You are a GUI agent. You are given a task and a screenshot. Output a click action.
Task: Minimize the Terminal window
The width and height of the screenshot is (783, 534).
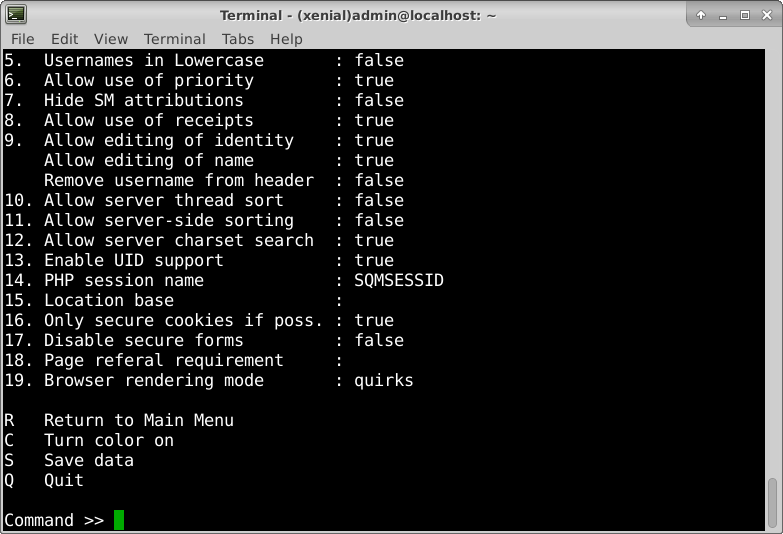[722, 15]
